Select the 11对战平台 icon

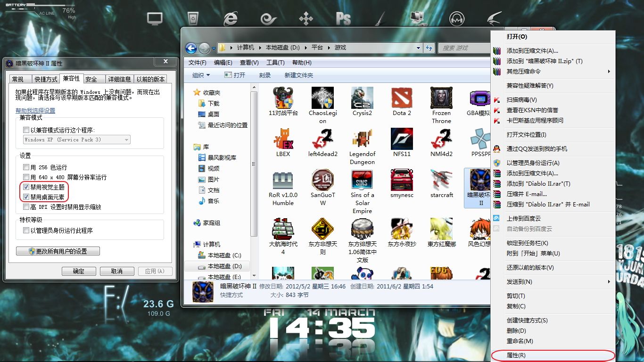(283, 98)
